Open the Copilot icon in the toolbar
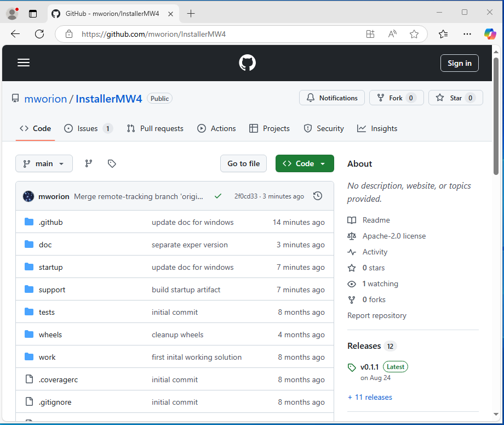The width and height of the screenshot is (504, 425). click(490, 34)
